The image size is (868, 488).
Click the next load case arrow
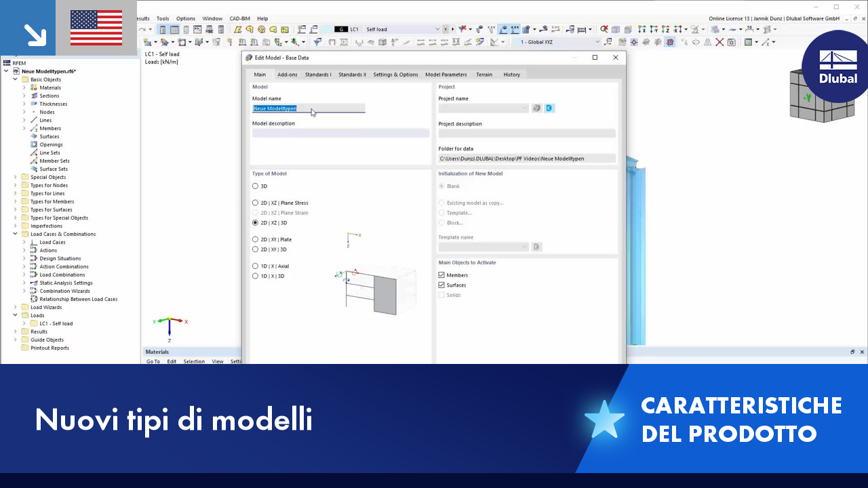tap(452, 29)
